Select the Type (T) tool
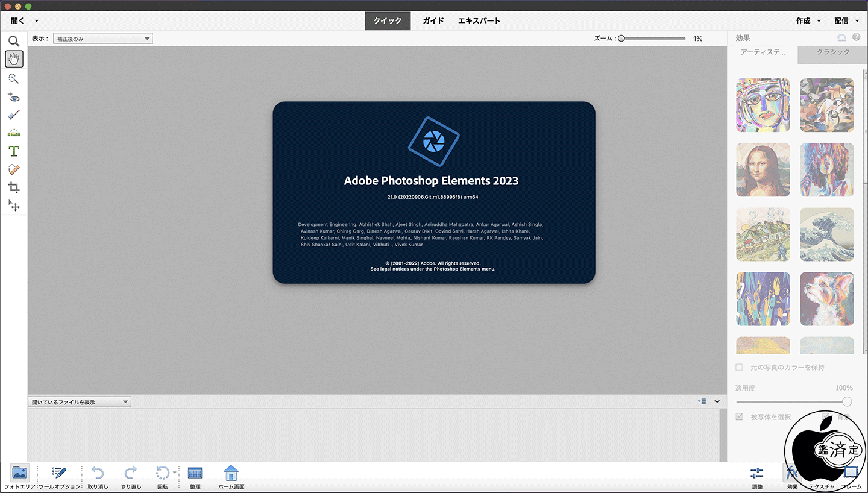Screen dimensions: 868x493 [14, 151]
